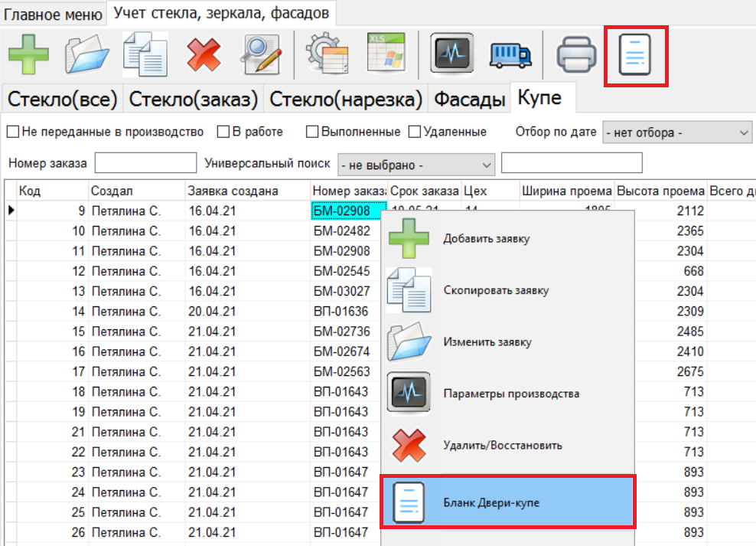This screenshot has height=546, width=756.
Task: Open the 'Универсальный поиск' dropdown
Action: 417,164
